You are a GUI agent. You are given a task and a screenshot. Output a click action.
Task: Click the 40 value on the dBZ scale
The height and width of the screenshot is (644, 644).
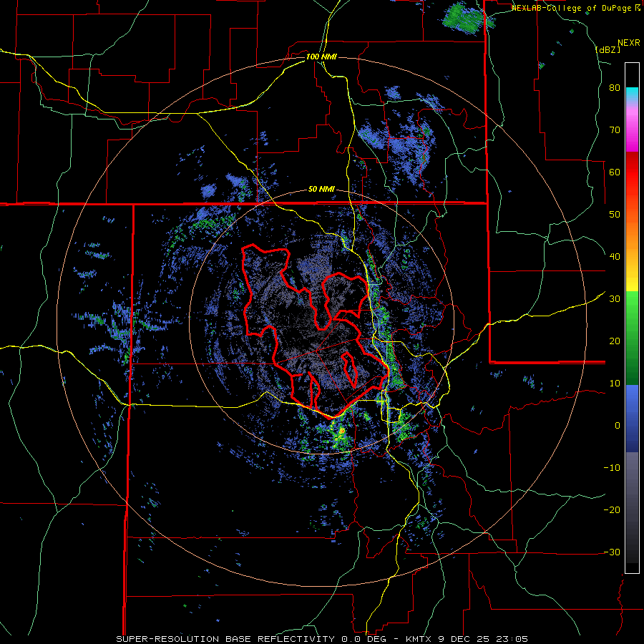coord(615,257)
